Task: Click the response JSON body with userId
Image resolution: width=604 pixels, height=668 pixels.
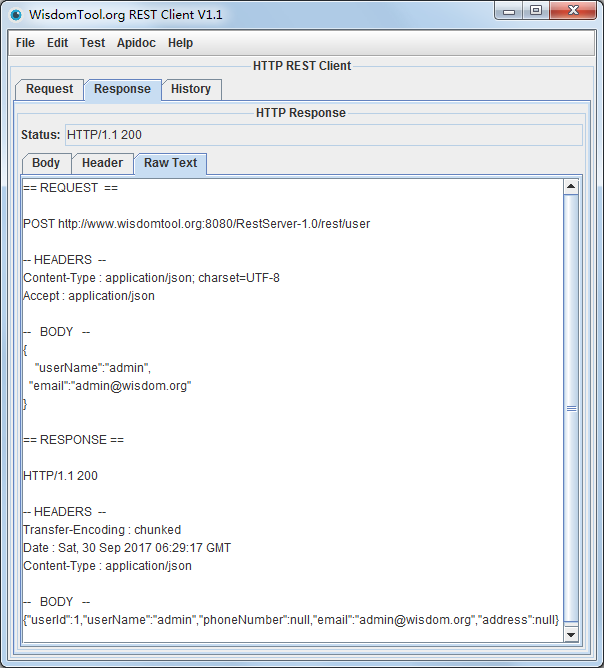Action: [x=291, y=620]
